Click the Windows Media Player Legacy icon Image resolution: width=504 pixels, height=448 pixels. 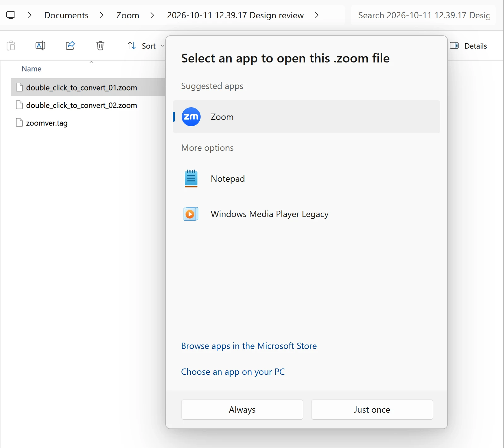coord(191,214)
